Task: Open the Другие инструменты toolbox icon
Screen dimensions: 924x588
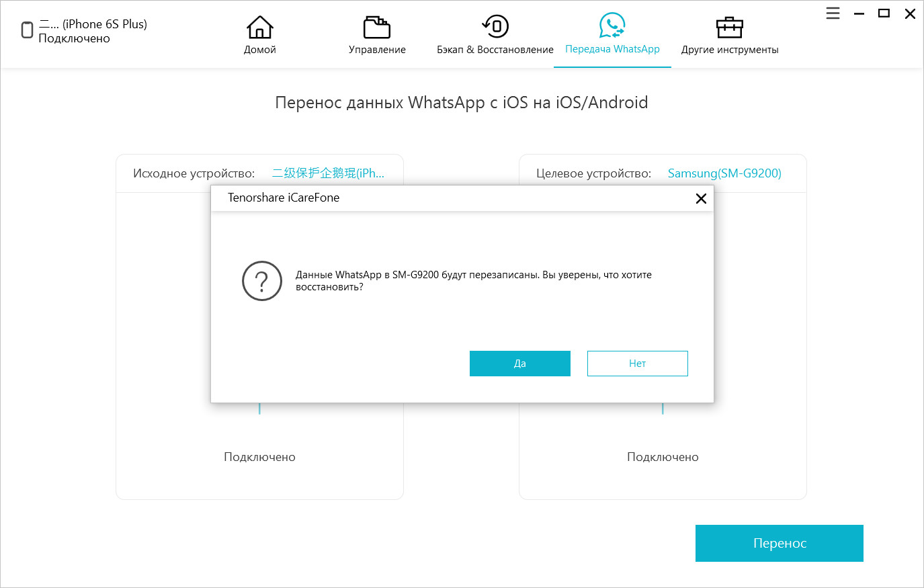Action: pyautogui.click(x=730, y=27)
